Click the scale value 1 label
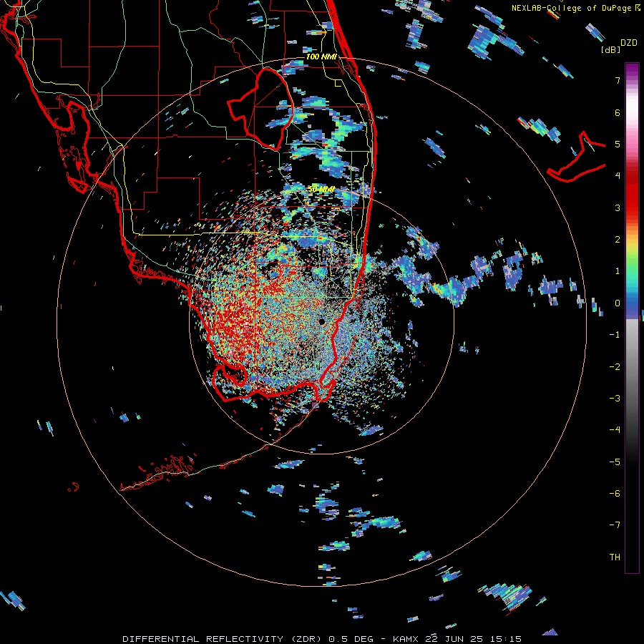Screen dimensions: 644x644 [x=618, y=271]
